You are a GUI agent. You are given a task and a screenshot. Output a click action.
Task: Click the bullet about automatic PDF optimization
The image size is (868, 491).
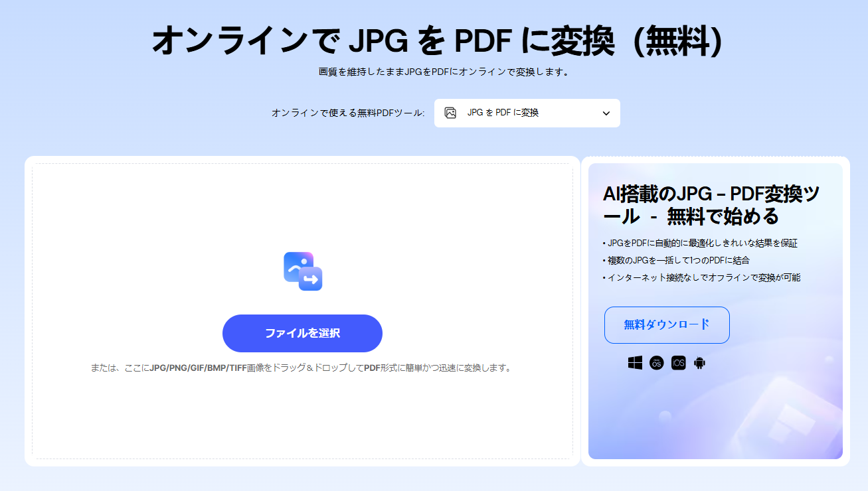700,243
